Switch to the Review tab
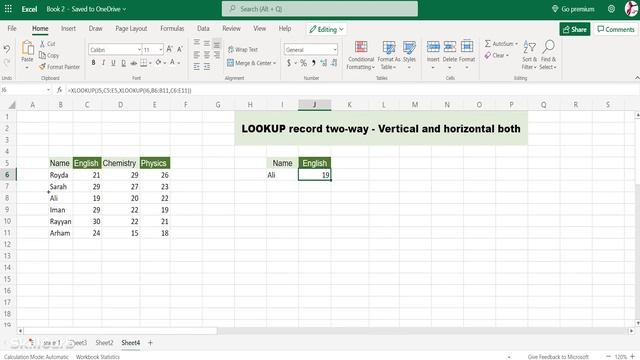 pos(231,28)
